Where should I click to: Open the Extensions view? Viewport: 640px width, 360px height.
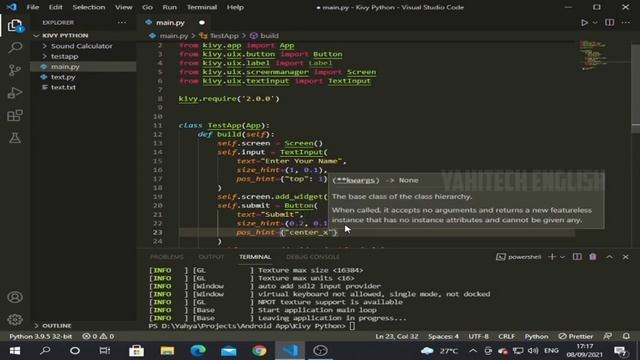15,116
